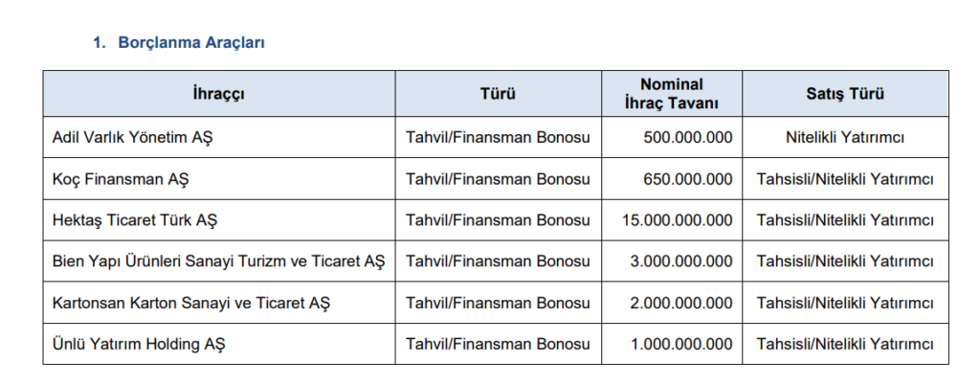Click the 500.000.000 amount cell
The height and width of the screenshot is (387, 980).
(x=672, y=137)
